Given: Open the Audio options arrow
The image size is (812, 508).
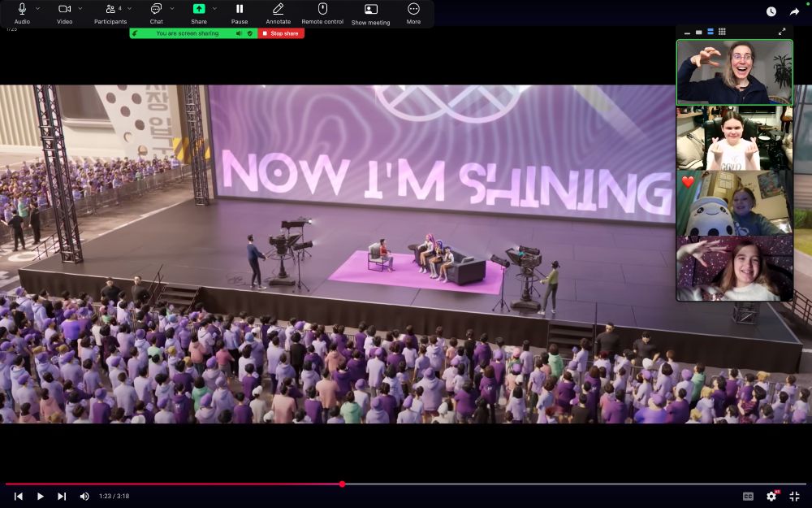Looking at the screenshot, I should click(x=38, y=9).
